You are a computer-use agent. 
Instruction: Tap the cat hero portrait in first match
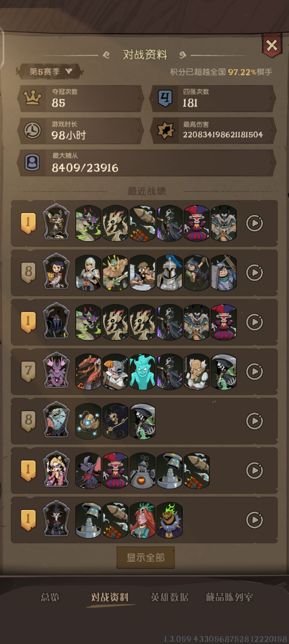coord(56,222)
